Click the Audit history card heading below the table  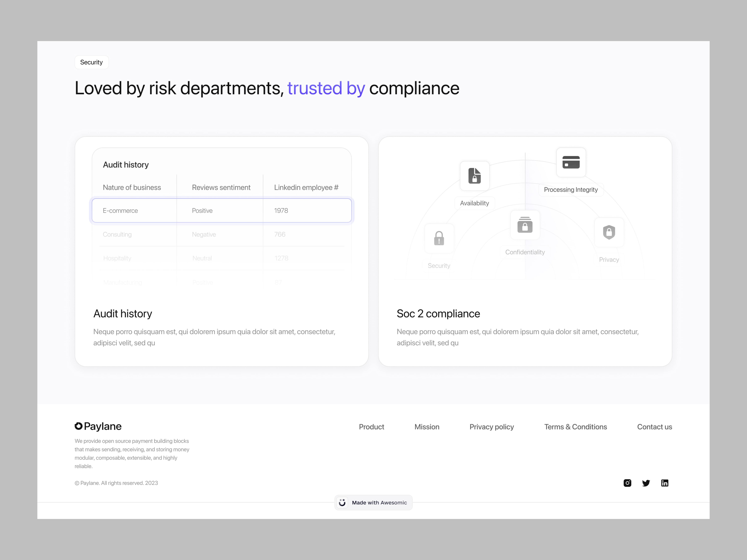pyautogui.click(x=123, y=314)
